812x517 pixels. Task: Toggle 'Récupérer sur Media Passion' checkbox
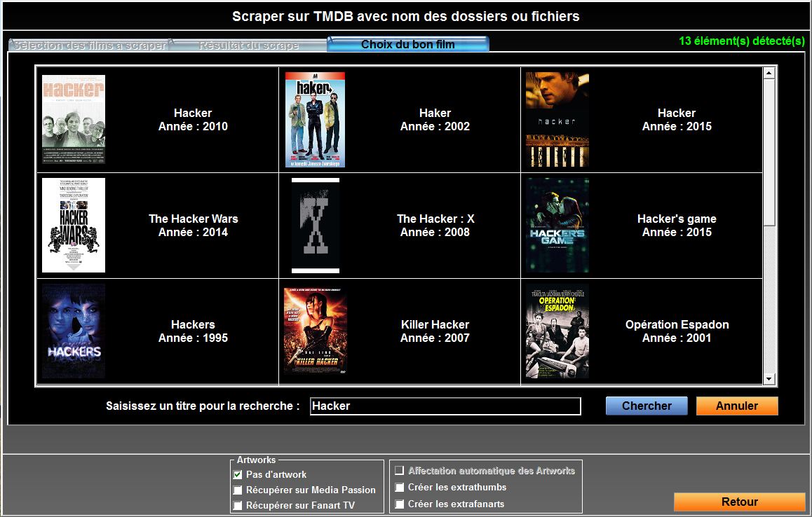[238, 490]
